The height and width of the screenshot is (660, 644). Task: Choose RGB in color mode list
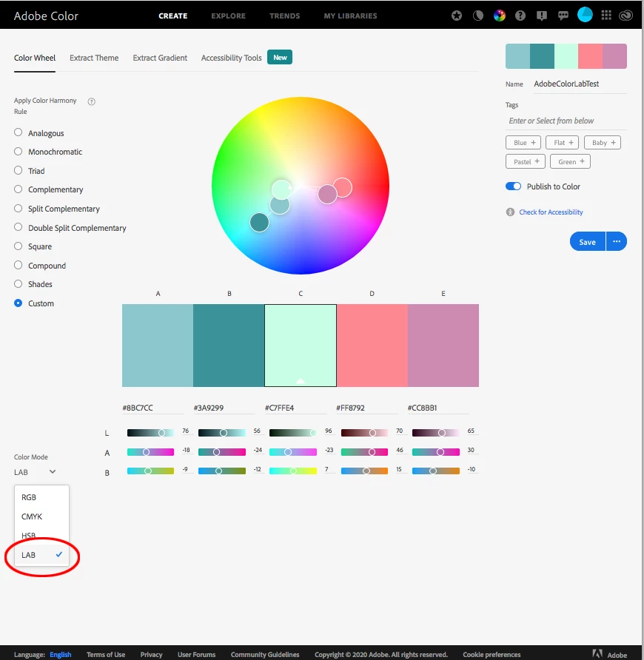[41, 497]
